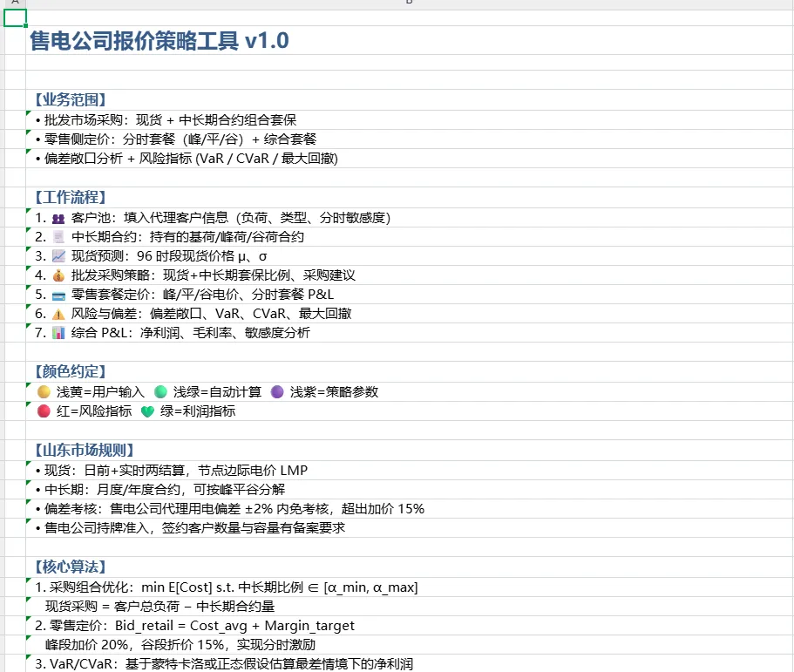Select the 【工作流程】 heading cell
Image resolution: width=794 pixels, height=672 pixels.
coord(409,198)
